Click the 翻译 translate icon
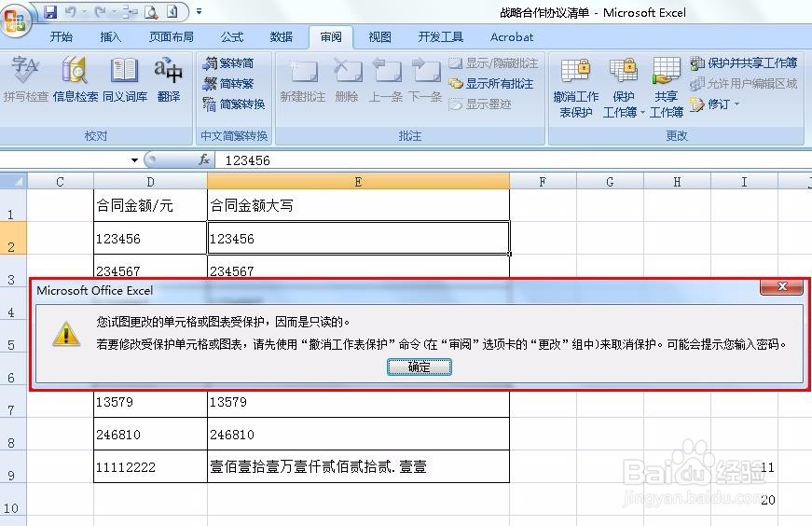 tap(169, 79)
